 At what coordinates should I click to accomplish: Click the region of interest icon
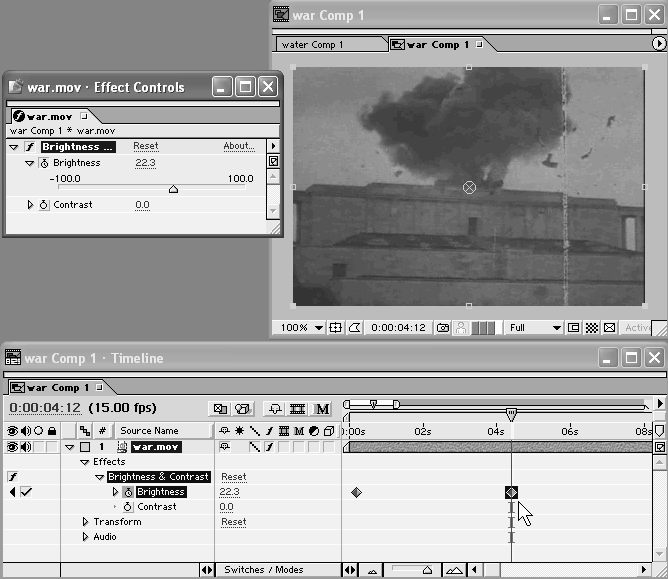pos(574,327)
